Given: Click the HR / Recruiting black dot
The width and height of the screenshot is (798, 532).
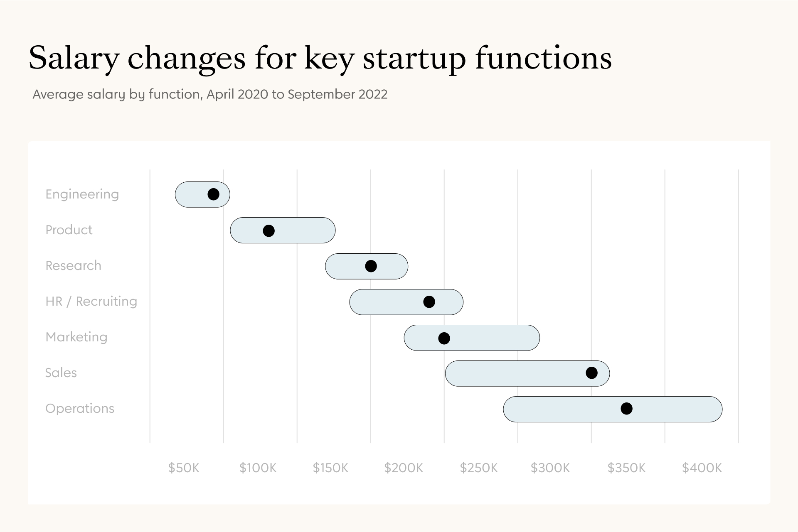Looking at the screenshot, I should [429, 302].
